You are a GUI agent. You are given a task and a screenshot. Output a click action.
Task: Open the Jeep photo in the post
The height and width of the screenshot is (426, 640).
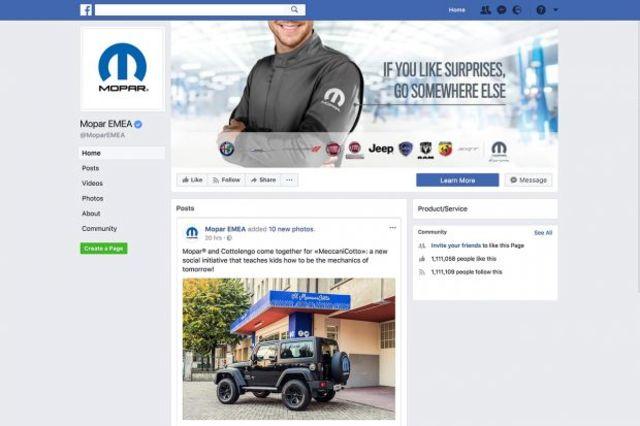click(289, 349)
